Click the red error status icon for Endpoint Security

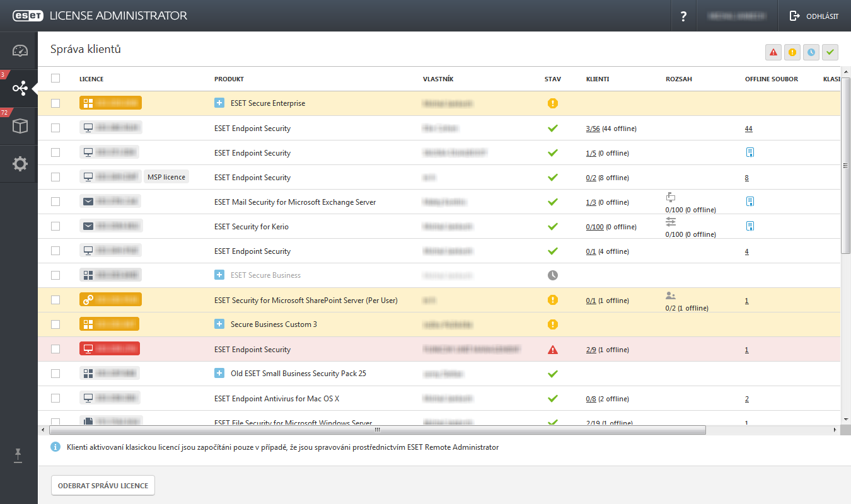tap(553, 350)
